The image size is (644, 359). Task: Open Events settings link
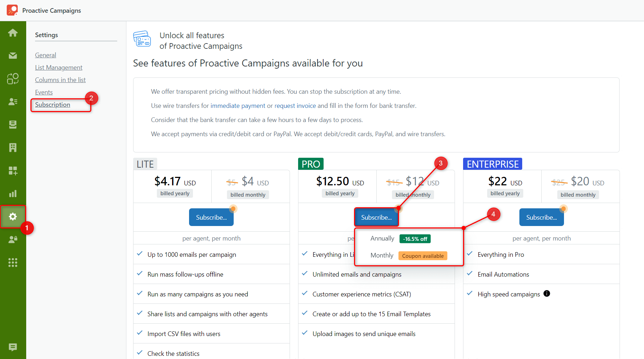click(44, 92)
